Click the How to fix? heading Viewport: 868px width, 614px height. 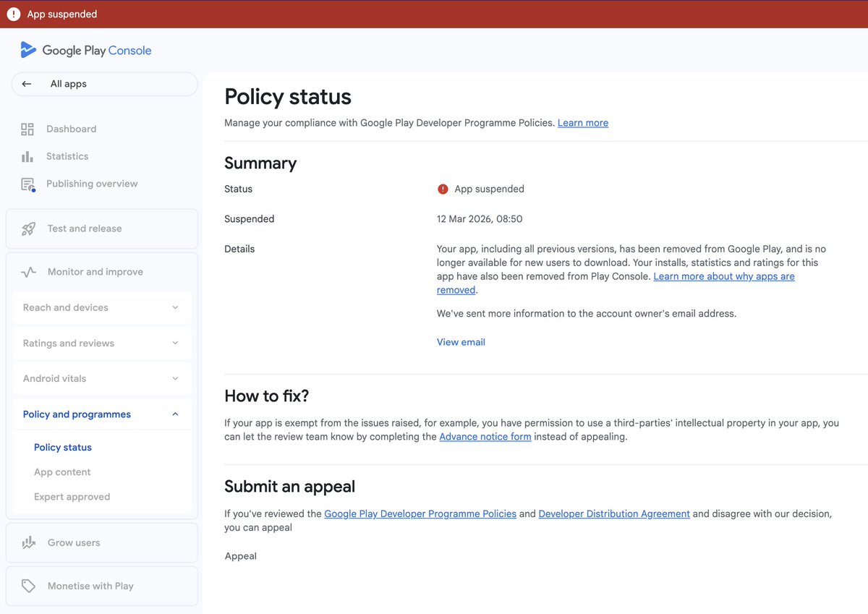(x=267, y=396)
